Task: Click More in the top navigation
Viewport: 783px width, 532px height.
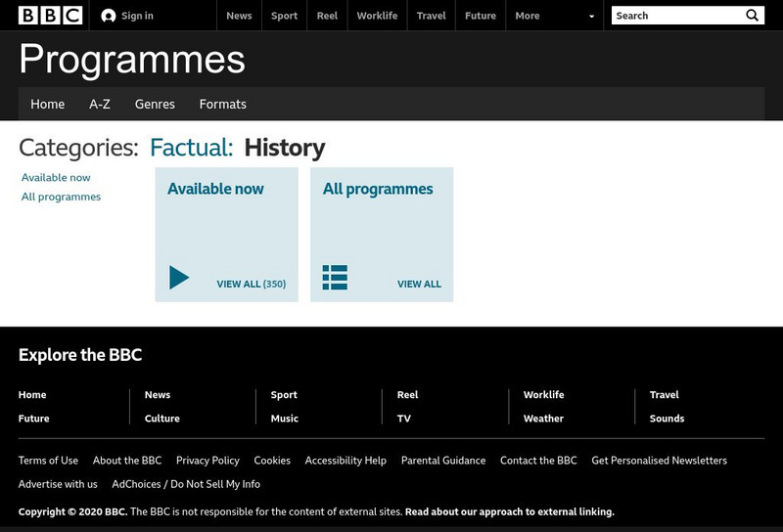Action: coord(528,16)
